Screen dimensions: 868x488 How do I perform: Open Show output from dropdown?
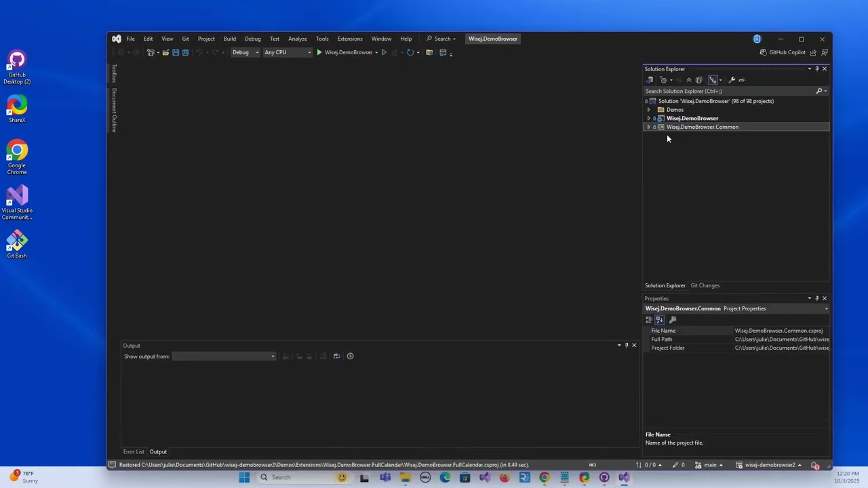point(224,357)
